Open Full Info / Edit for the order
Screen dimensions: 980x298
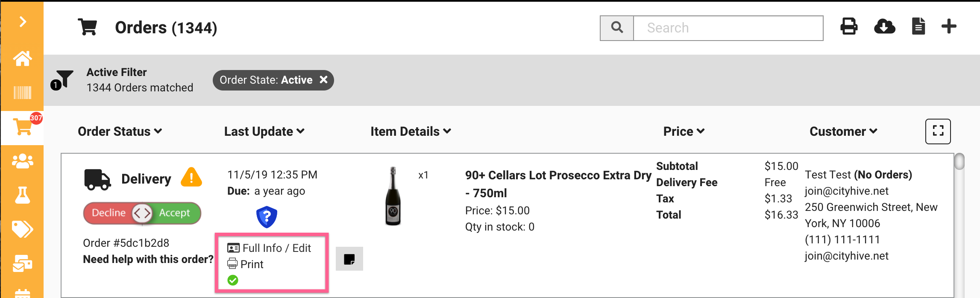(x=270, y=248)
